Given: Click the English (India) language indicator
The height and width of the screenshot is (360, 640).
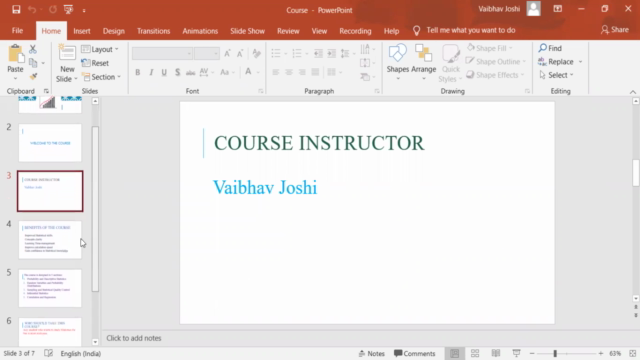Looking at the screenshot, I should coord(80,353).
